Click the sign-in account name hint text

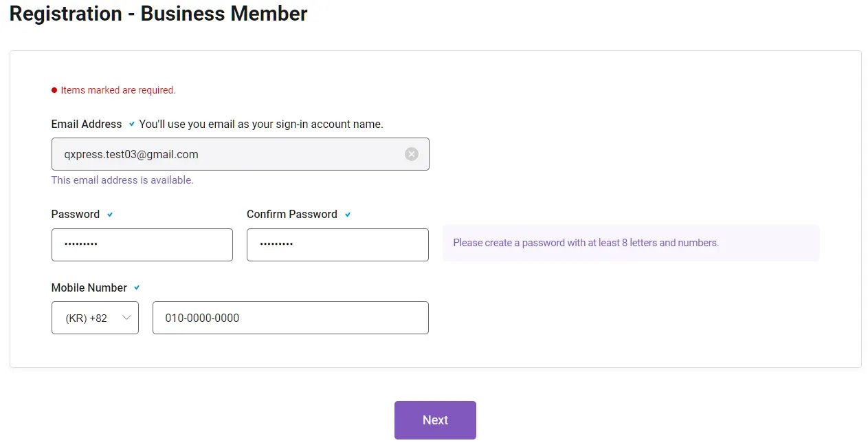261,124
